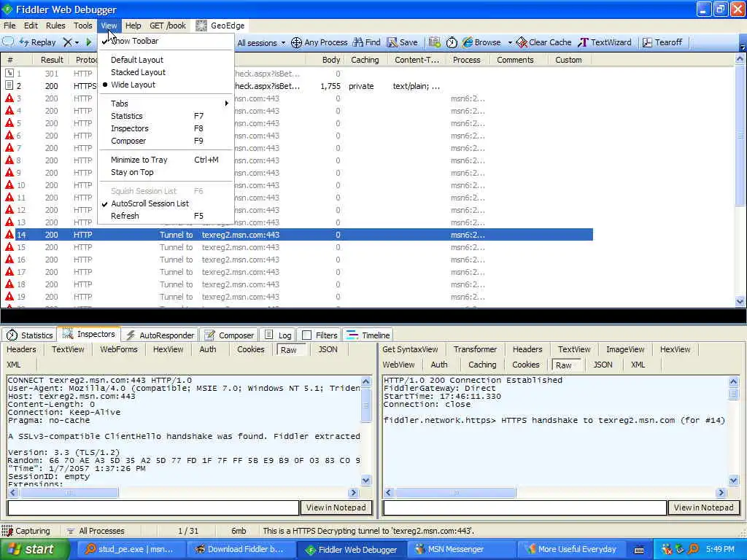Viewport: 747px width, 560px height.
Task: Open response ImageView inspector tab
Action: (625, 349)
